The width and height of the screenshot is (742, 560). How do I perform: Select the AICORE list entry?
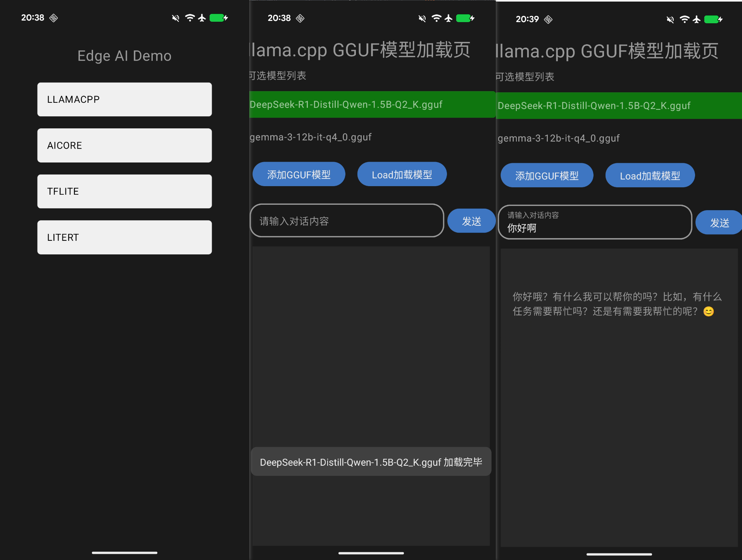(x=124, y=145)
